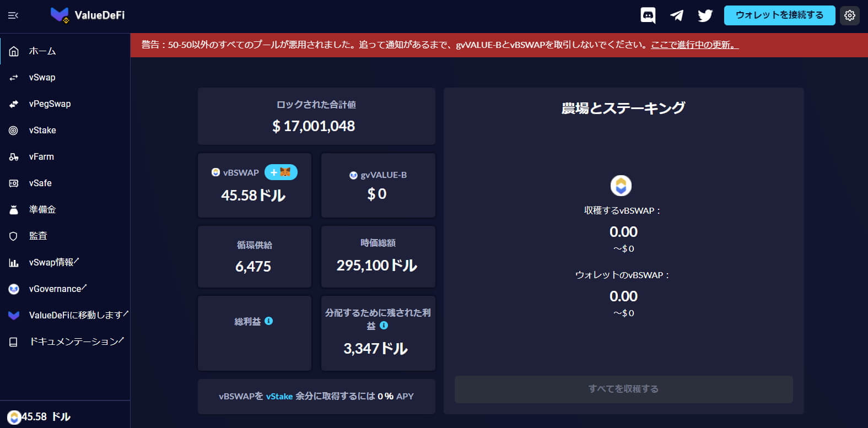Click the documentation book icon
868x428 pixels.
(14, 342)
